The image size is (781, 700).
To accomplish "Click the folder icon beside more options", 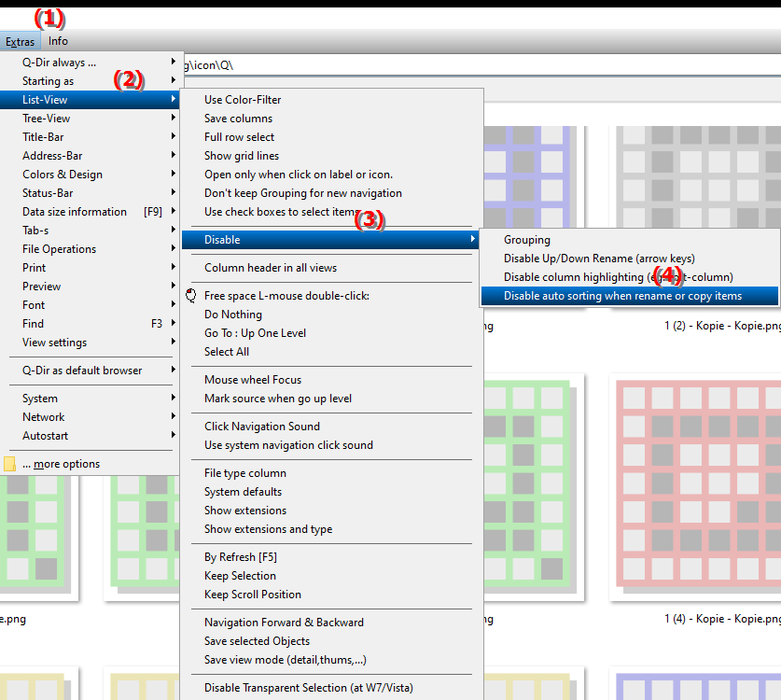I will point(9,464).
